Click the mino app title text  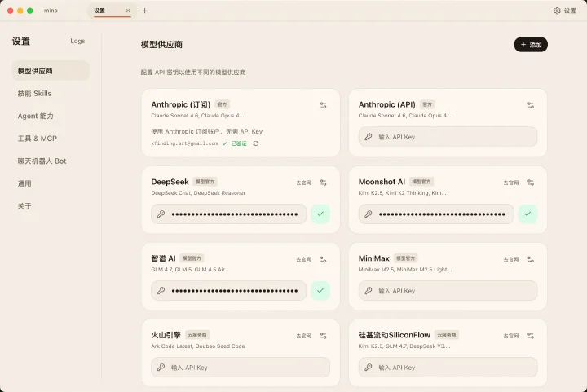(51, 11)
